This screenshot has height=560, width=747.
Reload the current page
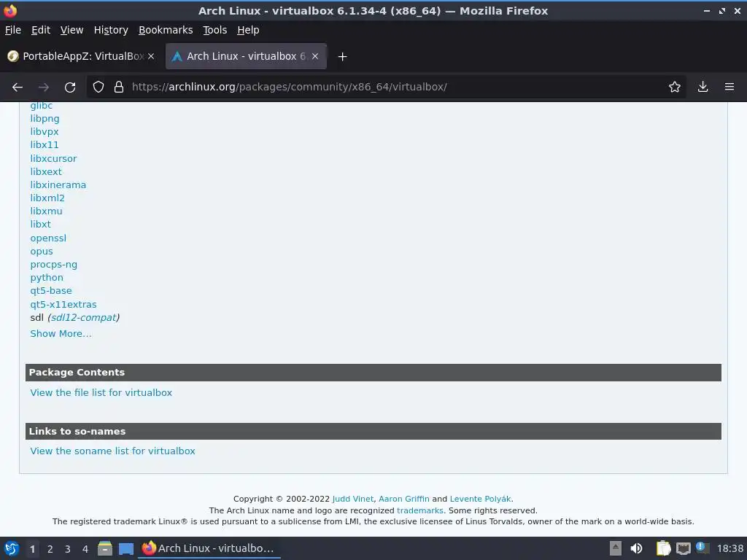point(70,87)
